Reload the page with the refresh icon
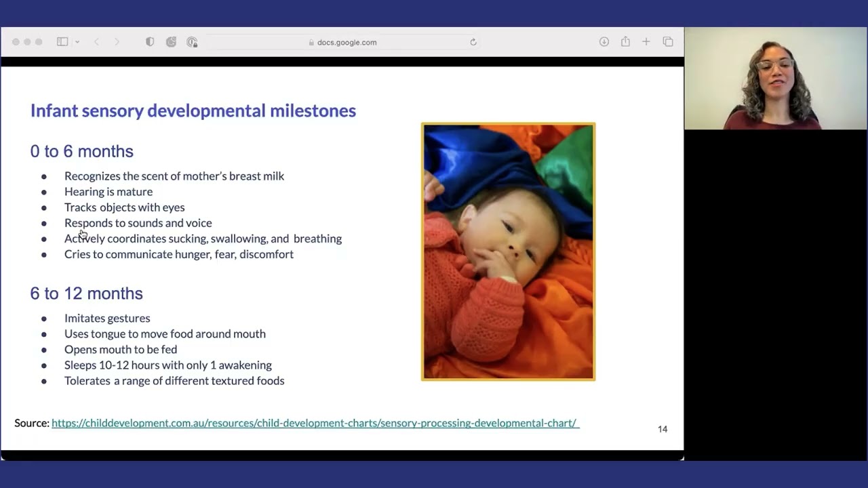The image size is (868, 488). (473, 42)
